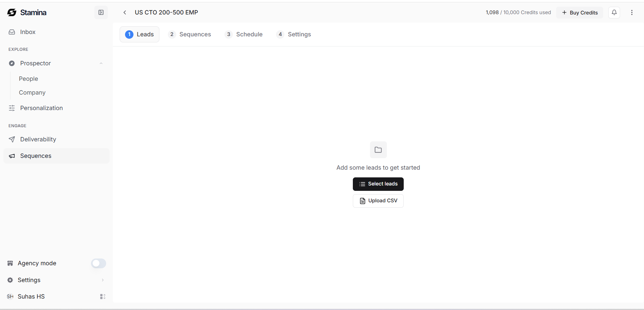Switch to the Sequences step tab
Viewport: 644px width, 310px height.
(x=189, y=34)
